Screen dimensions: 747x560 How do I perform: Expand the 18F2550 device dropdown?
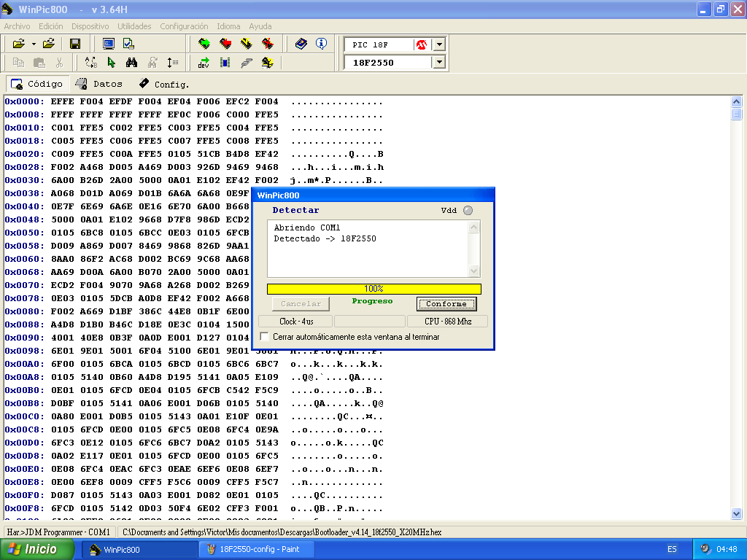(x=439, y=63)
